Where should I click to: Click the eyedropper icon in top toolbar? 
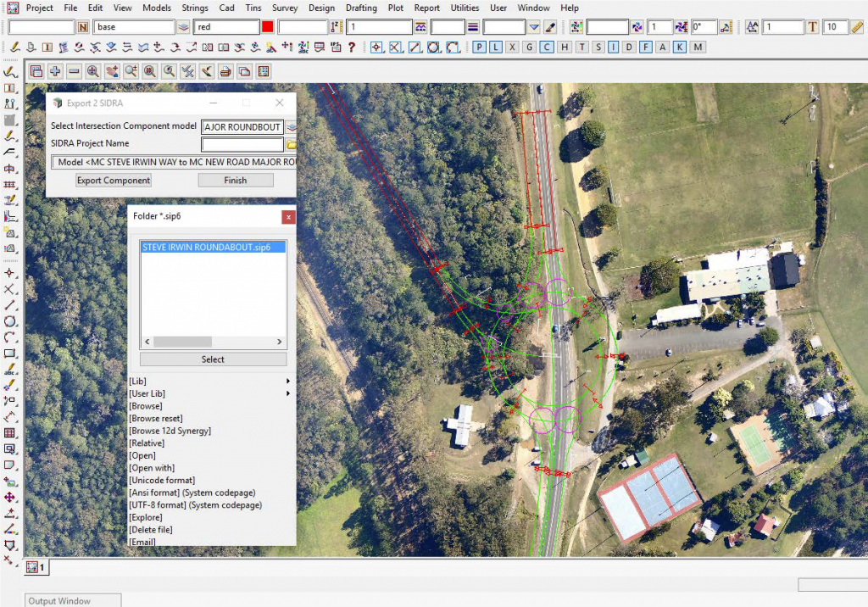point(550,27)
